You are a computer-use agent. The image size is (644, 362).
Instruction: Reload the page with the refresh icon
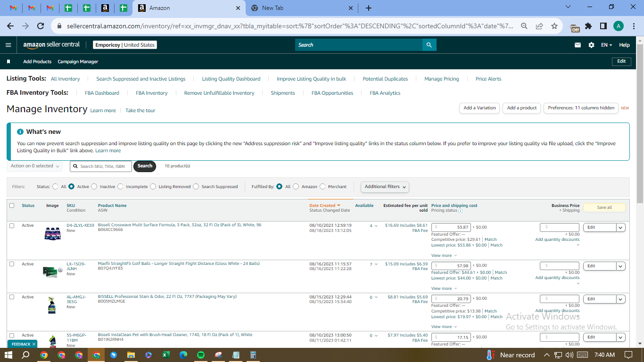41,26
